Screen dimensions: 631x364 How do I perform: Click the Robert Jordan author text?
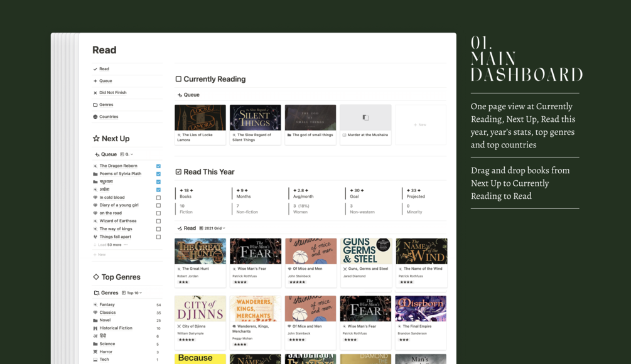tap(188, 276)
